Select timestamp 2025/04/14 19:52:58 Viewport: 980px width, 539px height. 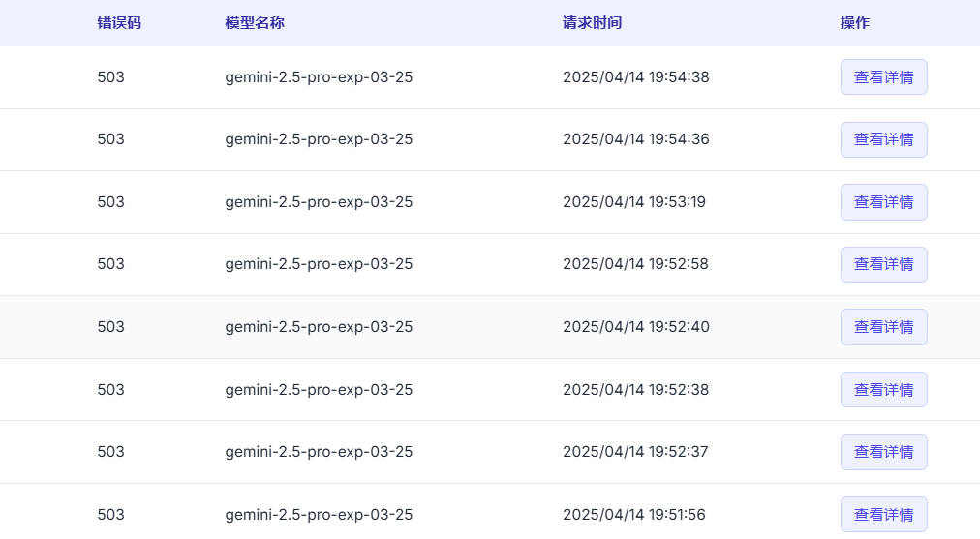pyautogui.click(x=635, y=263)
